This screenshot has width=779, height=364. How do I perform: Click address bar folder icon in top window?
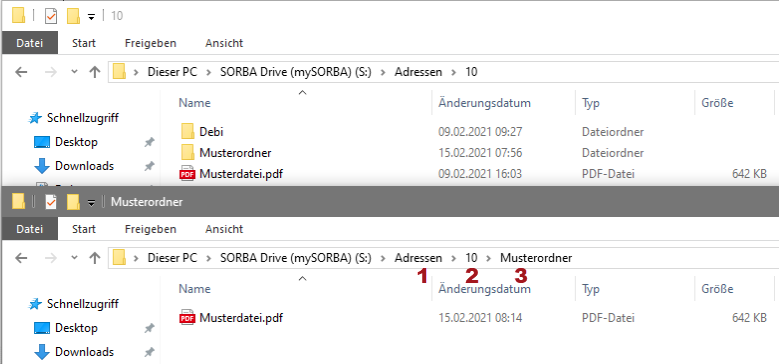pos(119,72)
